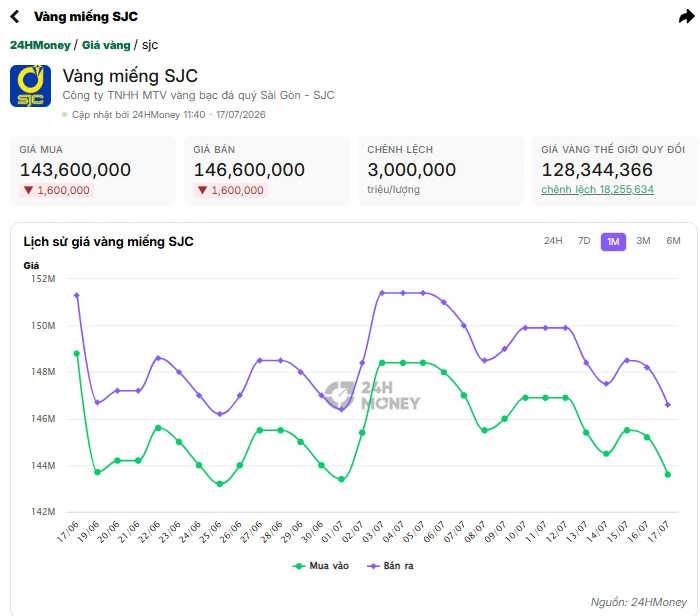700x616 pixels.
Task: Select the 24H chart range tab
Action: (553, 241)
